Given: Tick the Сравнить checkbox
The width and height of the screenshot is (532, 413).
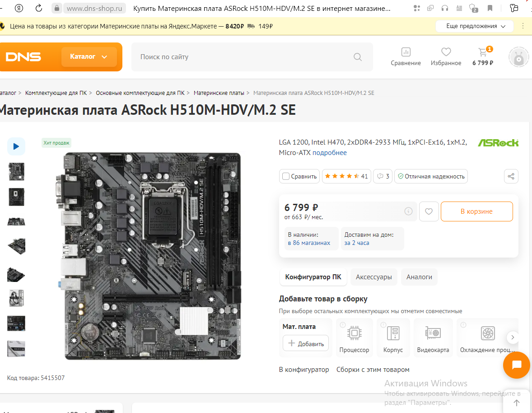Looking at the screenshot, I should 286,177.
